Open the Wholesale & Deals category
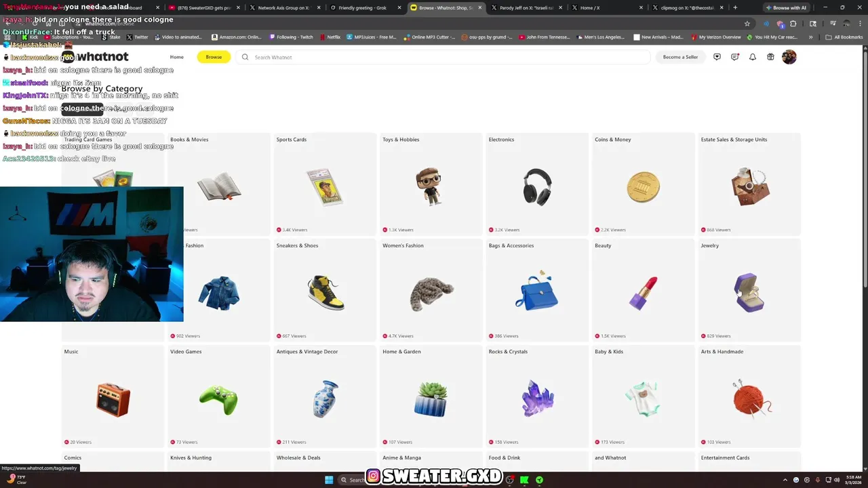This screenshot has width=868, height=488. pos(325,462)
